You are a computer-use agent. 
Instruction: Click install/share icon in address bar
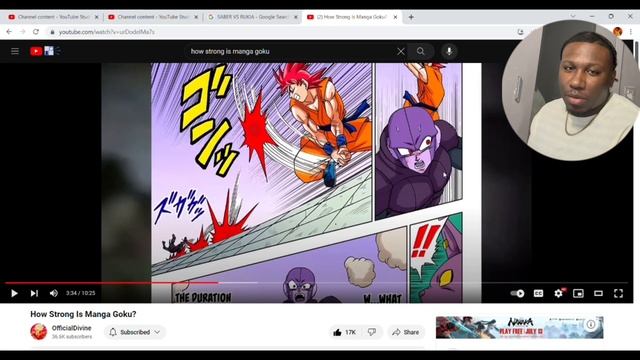pyautogui.click(x=520, y=32)
